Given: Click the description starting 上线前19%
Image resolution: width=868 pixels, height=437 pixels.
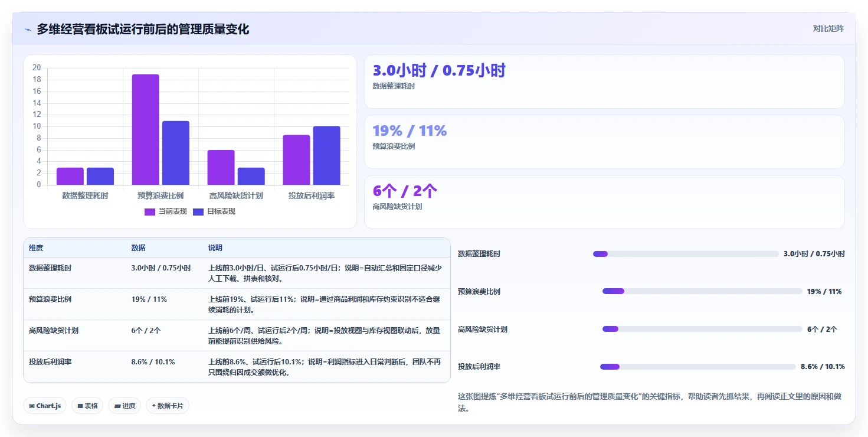Looking at the screenshot, I should [x=325, y=305].
